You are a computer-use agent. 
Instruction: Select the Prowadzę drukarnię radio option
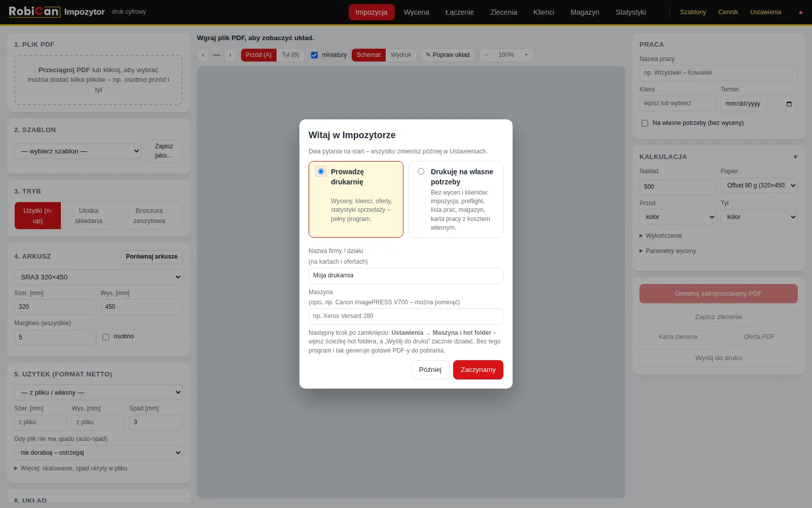[x=321, y=172]
